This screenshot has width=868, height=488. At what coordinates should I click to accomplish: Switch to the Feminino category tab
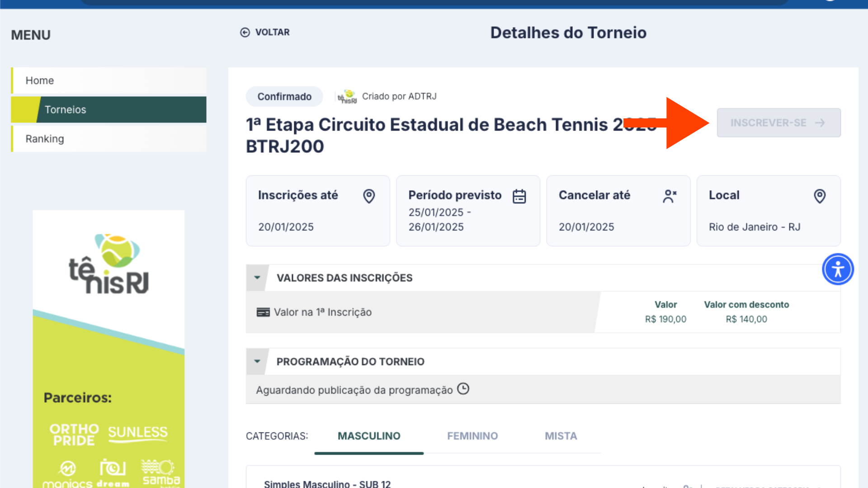tap(472, 436)
